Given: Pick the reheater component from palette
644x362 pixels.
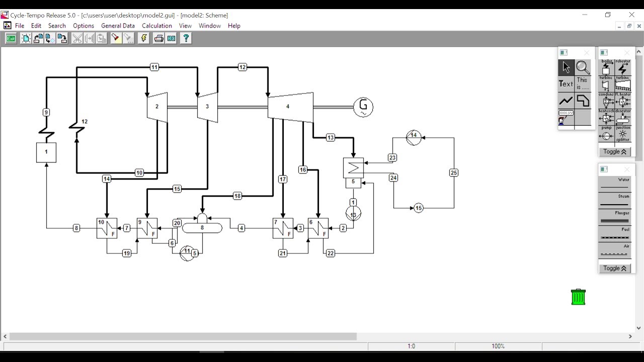Looking at the screenshot, I should (623, 68).
